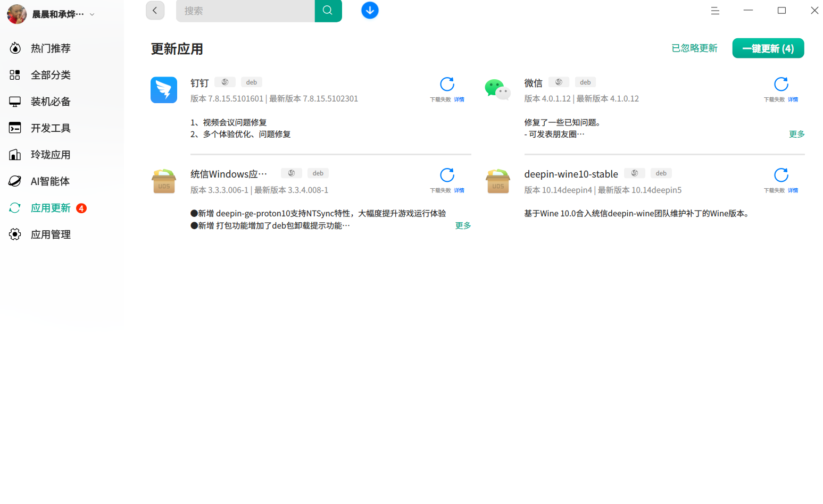Viewport: 823px width, 504px height.
Task: Go back with the left arrow button
Action: click(155, 11)
